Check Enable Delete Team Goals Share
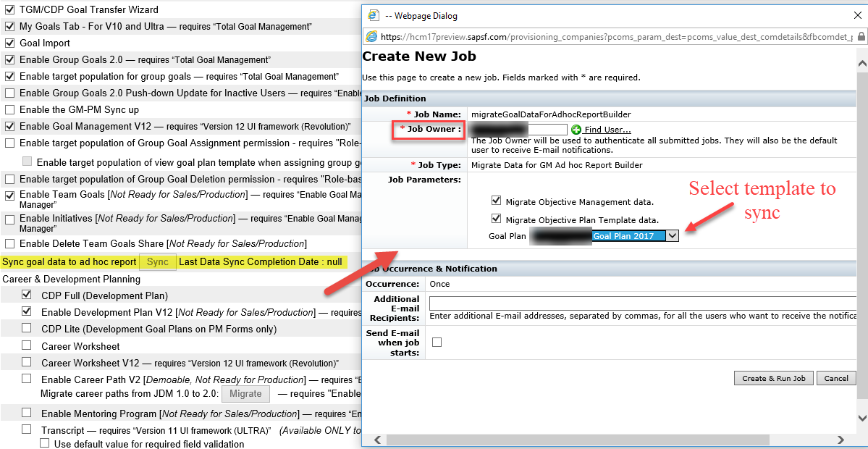The image size is (868, 449). pos(9,243)
